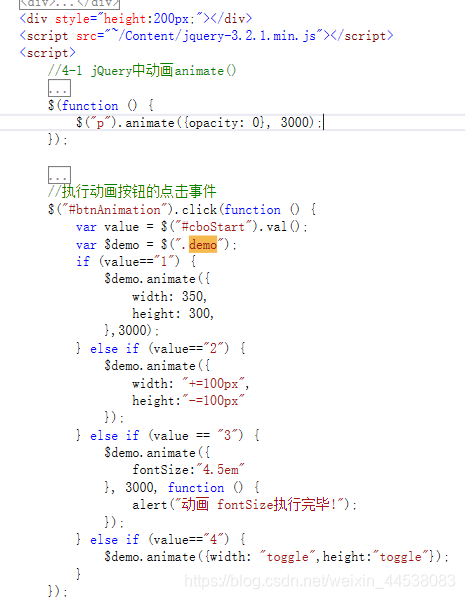
Task: Click the } else if (value=="4") { line
Action: point(160,539)
